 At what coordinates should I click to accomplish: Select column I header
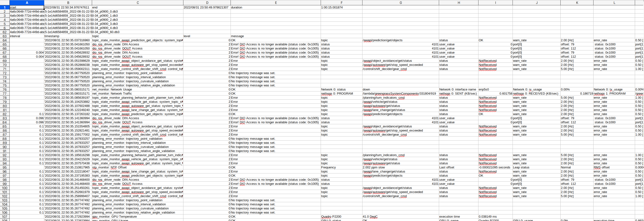495,3
